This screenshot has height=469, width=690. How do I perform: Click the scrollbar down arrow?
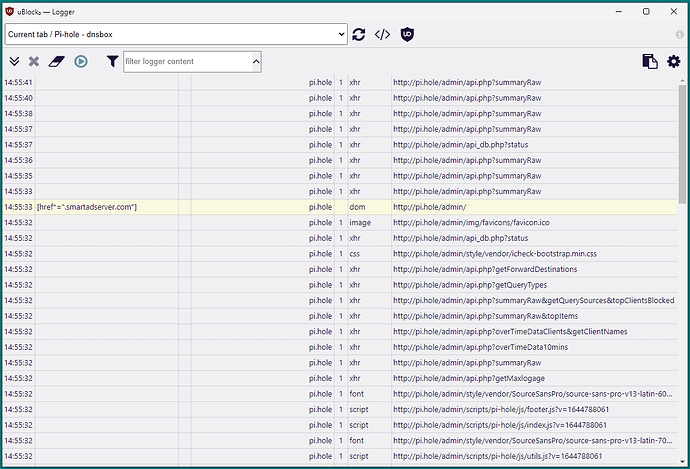click(682, 462)
